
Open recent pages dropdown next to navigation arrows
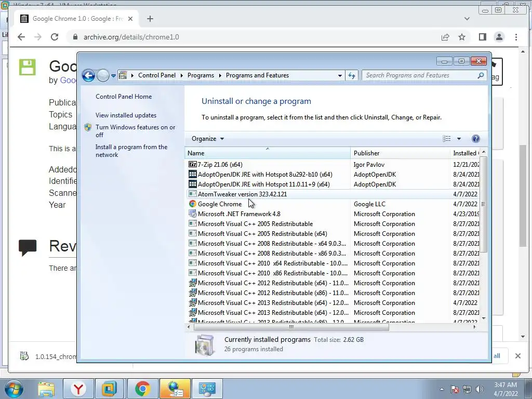pos(113,76)
